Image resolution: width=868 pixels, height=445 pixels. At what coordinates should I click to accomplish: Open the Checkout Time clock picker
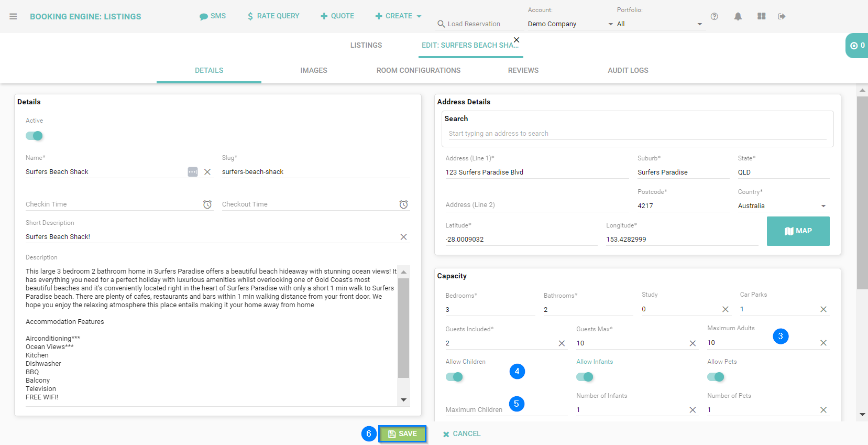403,204
